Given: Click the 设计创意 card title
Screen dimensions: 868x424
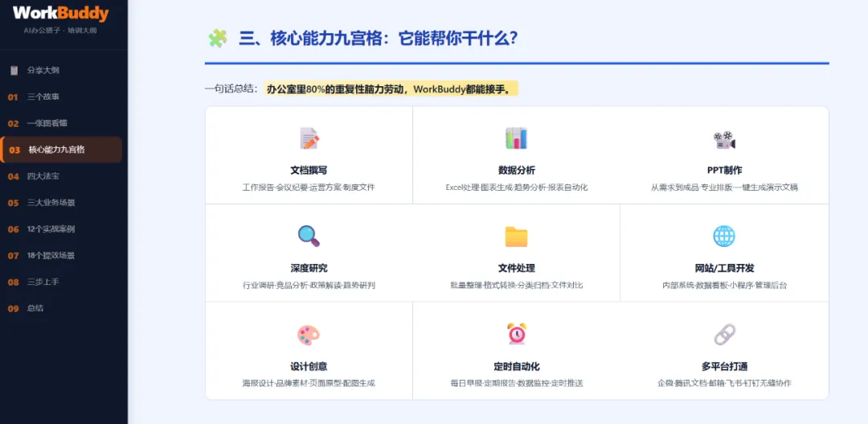Looking at the screenshot, I should 309,366.
